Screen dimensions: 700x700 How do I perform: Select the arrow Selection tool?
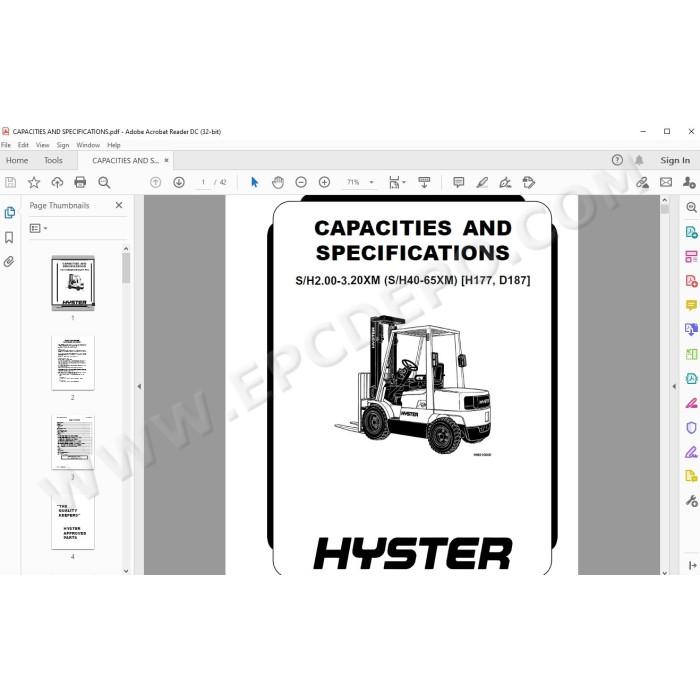click(x=254, y=182)
